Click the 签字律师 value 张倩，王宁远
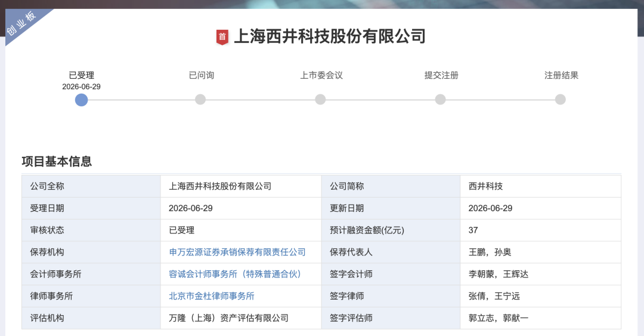 (494, 296)
